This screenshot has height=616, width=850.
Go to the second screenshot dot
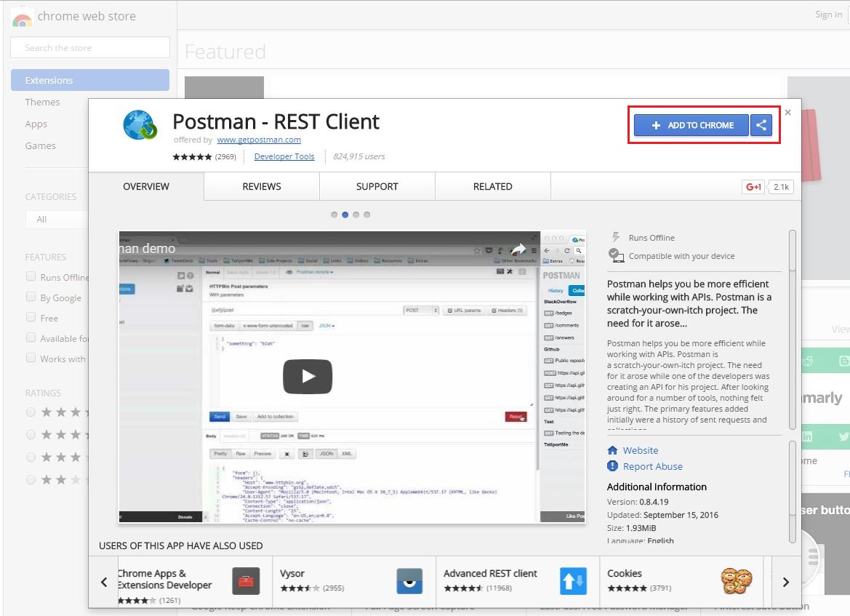point(345,215)
